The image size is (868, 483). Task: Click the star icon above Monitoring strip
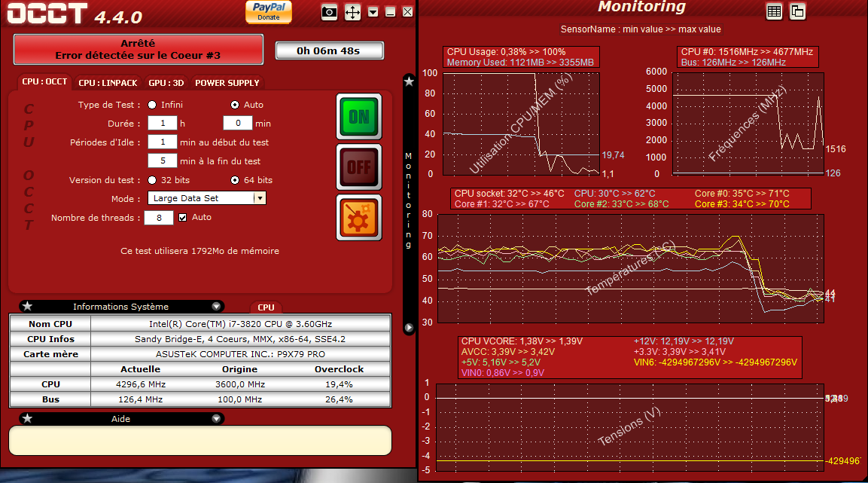409,81
